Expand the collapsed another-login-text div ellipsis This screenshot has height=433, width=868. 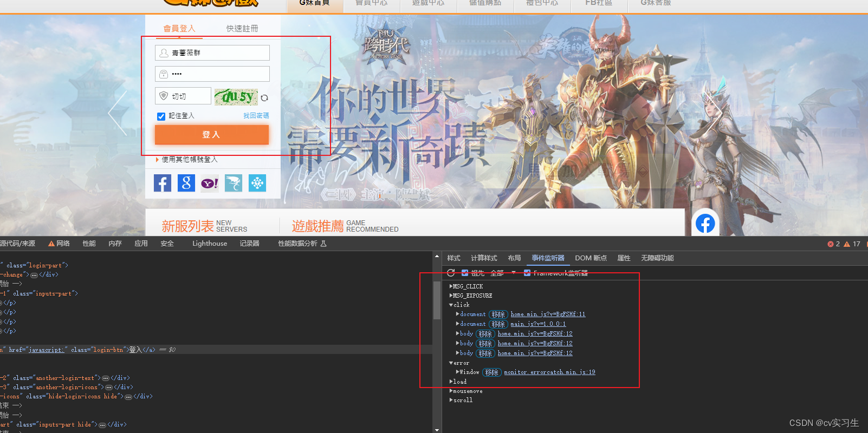tap(106, 378)
